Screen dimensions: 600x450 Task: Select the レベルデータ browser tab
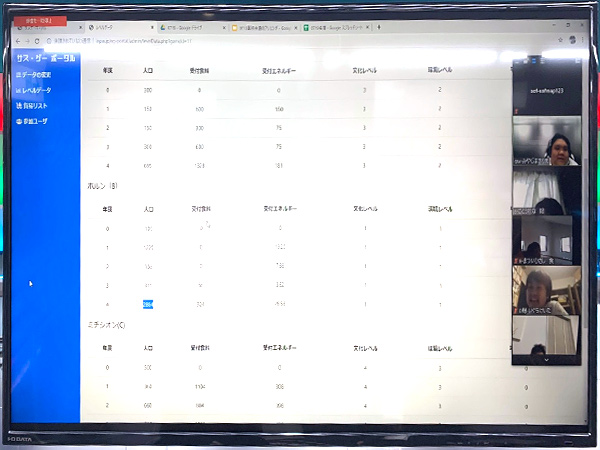(x=121, y=28)
